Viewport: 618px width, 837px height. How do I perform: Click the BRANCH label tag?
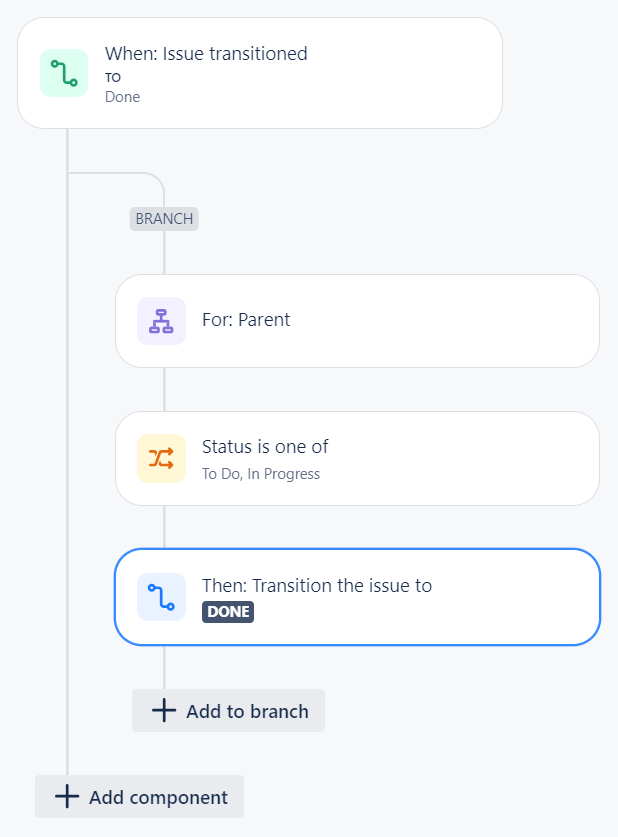[x=164, y=219]
